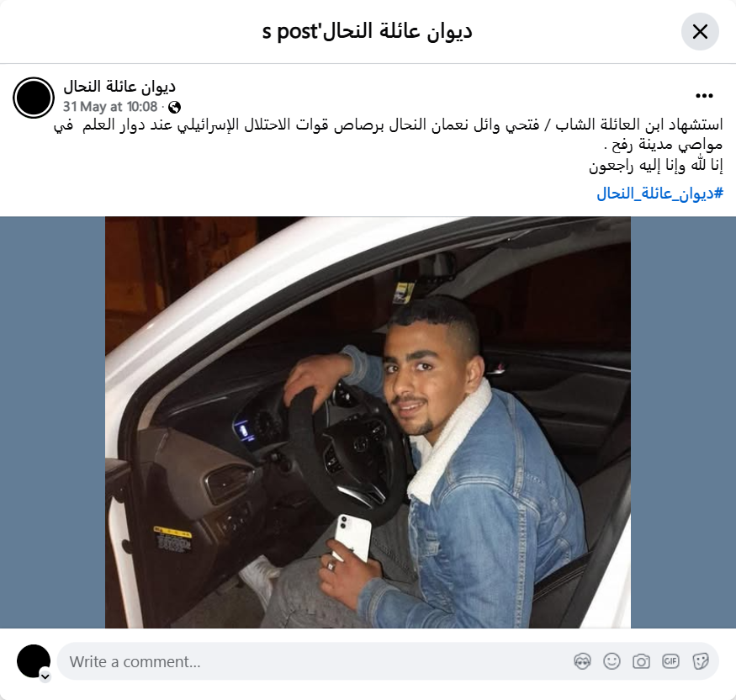The width and height of the screenshot is (736, 700).
Task: Open the three-dot post options menu
Action: coord(704,96)
